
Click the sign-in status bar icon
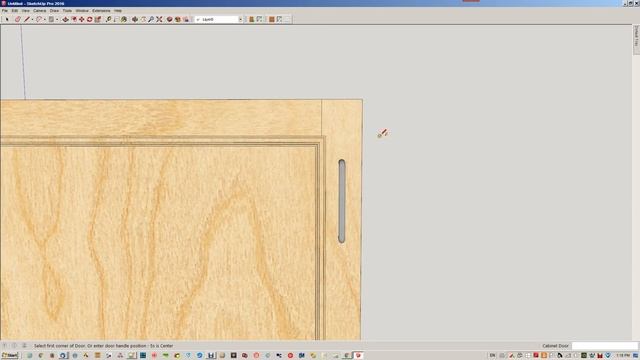tap(24, 345)
